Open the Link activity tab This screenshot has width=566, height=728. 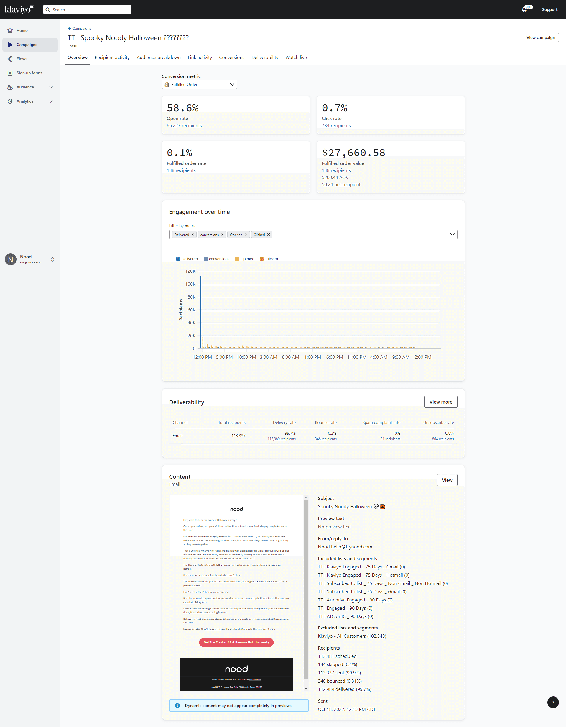pyautogui.click(x=200, y=58)
